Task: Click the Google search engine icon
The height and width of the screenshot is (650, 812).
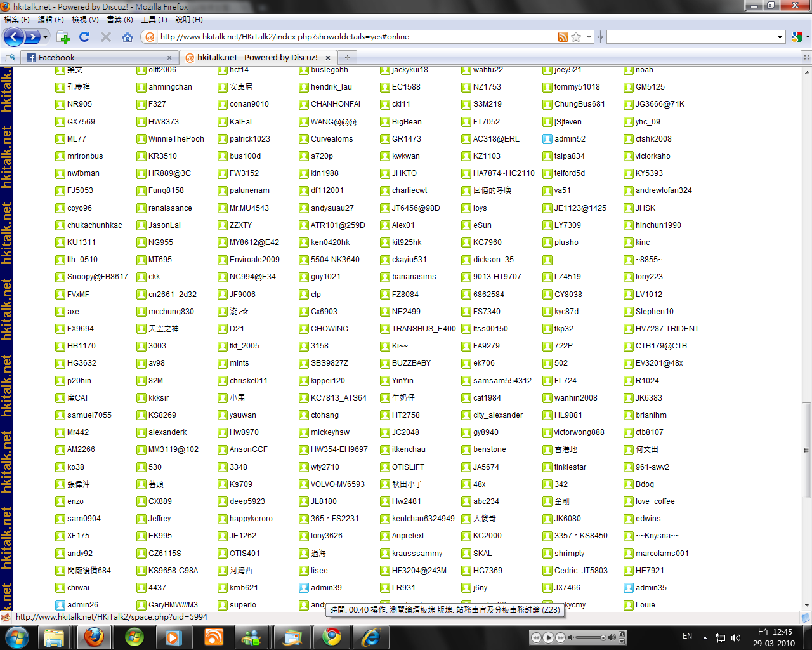Action: (797, 37)
